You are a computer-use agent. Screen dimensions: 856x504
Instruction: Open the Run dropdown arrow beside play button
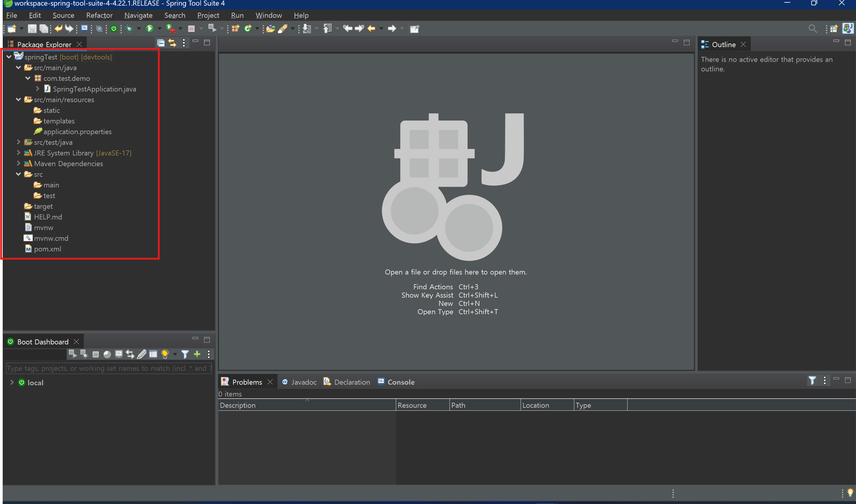click(x=159, y=28)
